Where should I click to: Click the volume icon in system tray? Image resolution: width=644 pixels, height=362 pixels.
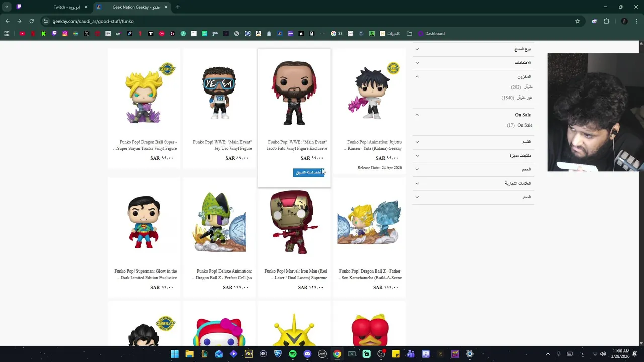[x=603, y=354]
